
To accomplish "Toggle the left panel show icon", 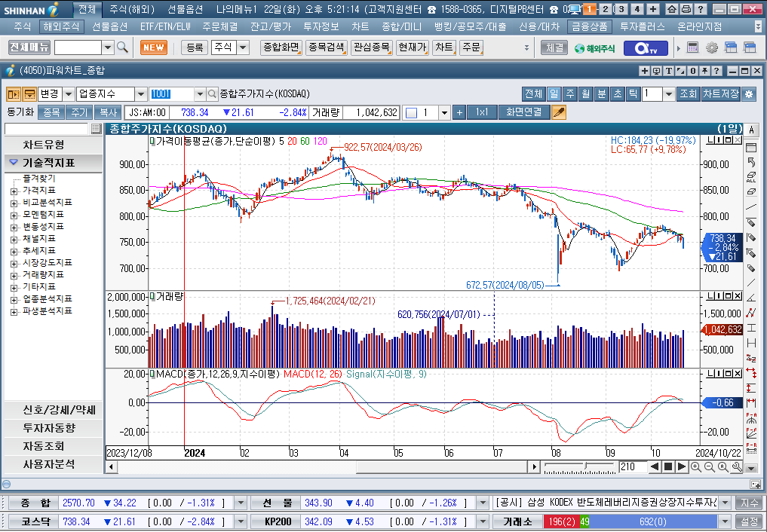I will [x=14, y=93].
